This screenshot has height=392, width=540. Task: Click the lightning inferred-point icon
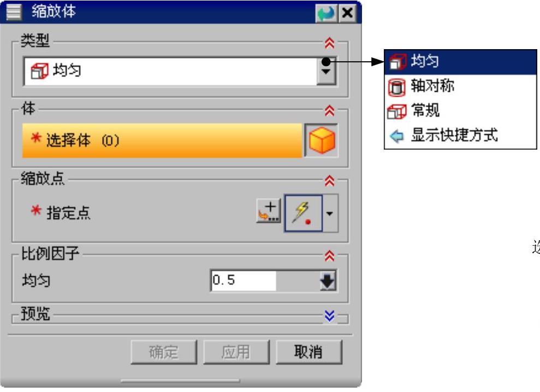tap(303, 213)
